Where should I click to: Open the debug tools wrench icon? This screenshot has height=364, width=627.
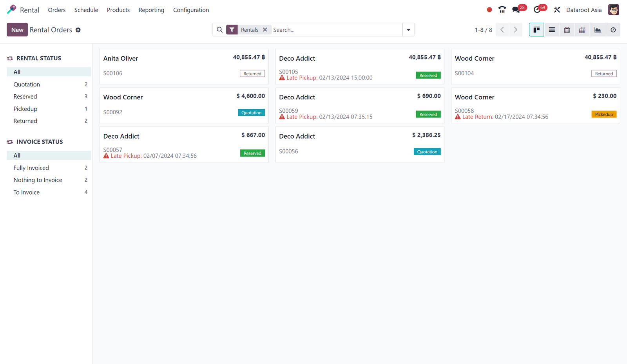click(557, 10)
